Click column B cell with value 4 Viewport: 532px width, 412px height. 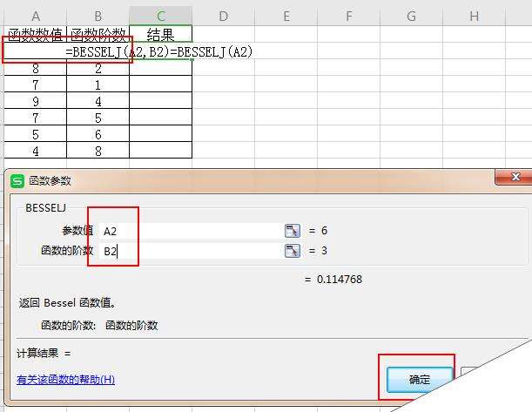[98, 101]
